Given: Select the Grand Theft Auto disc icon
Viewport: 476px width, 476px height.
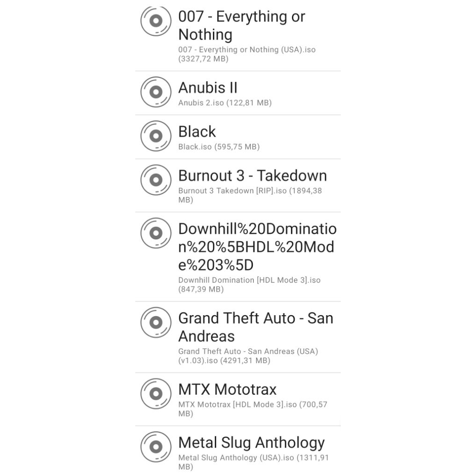Looking at the screenshot, I should coord(155,323).
